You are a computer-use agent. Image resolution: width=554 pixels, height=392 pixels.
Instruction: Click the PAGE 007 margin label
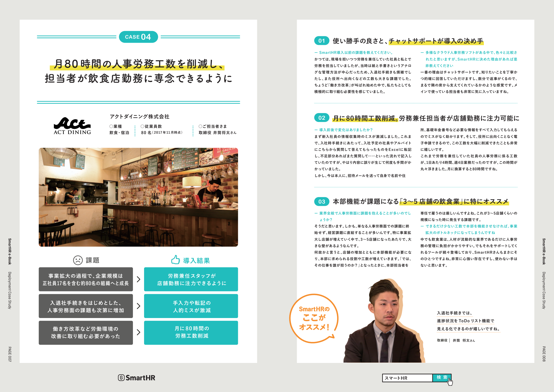coord(10,354)
